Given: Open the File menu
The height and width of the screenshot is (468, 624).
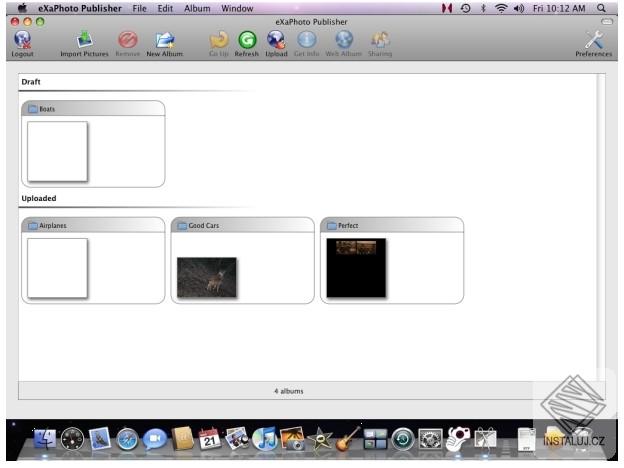Looking at the screenshot, I should pos(139,8).
